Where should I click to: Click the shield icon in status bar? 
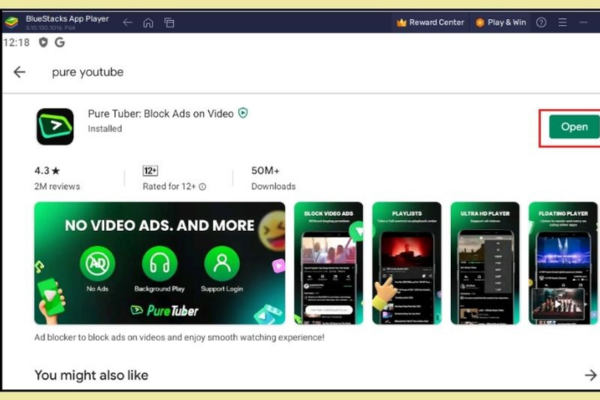pyautogui.click(x=43, y=42)
